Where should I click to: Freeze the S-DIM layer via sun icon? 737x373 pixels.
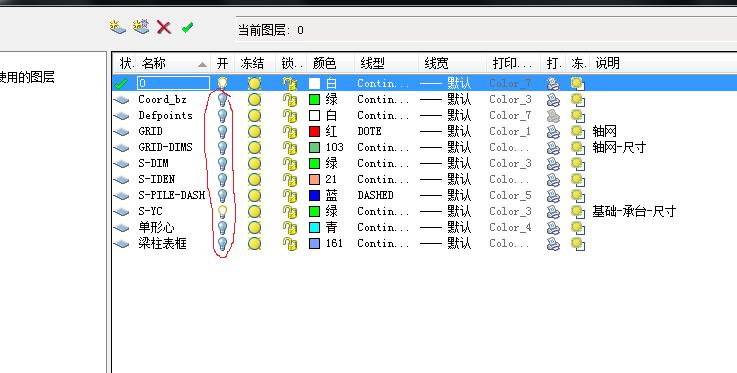[254, 163]
